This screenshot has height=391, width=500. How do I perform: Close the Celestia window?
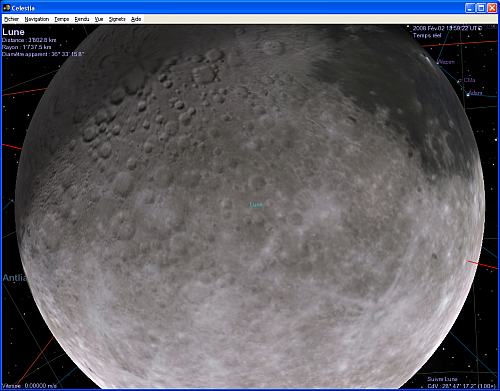[x=492, y=8]
